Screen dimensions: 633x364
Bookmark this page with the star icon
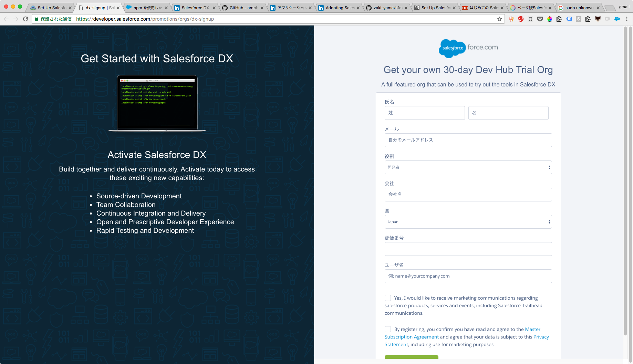(x=500, y=19)
